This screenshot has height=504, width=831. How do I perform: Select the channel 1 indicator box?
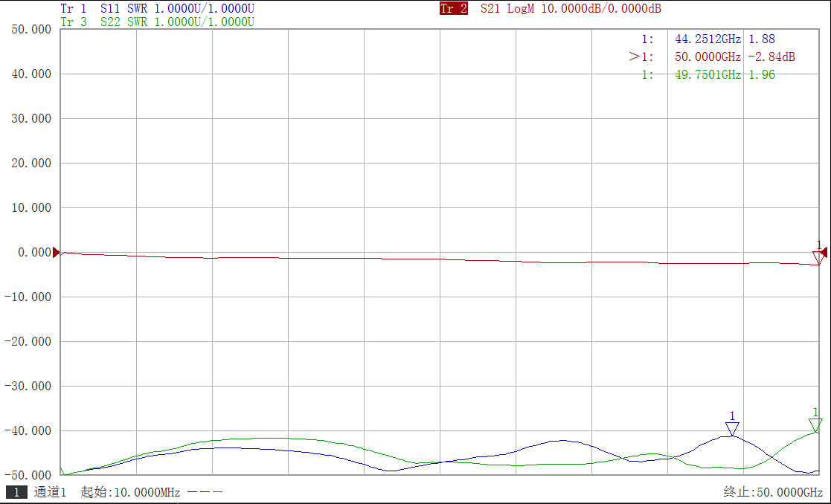point(16,492)
